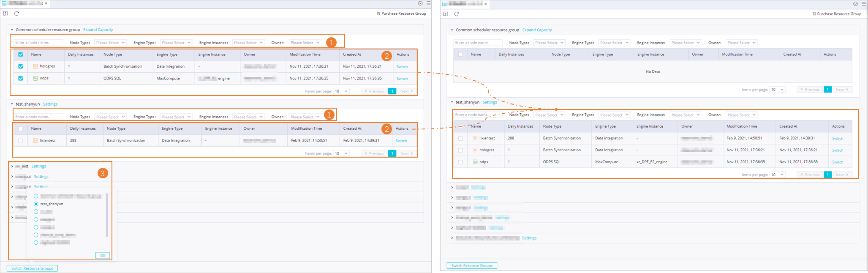
Task: Click the tab page icon in the left window
Action: point(5,3)
